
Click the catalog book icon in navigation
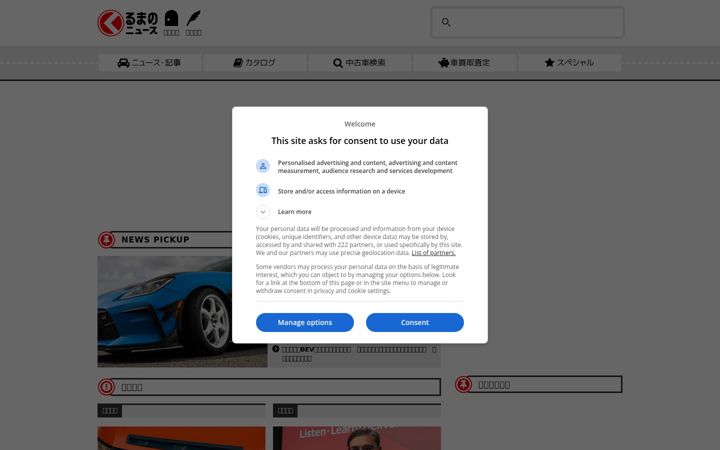237,62
